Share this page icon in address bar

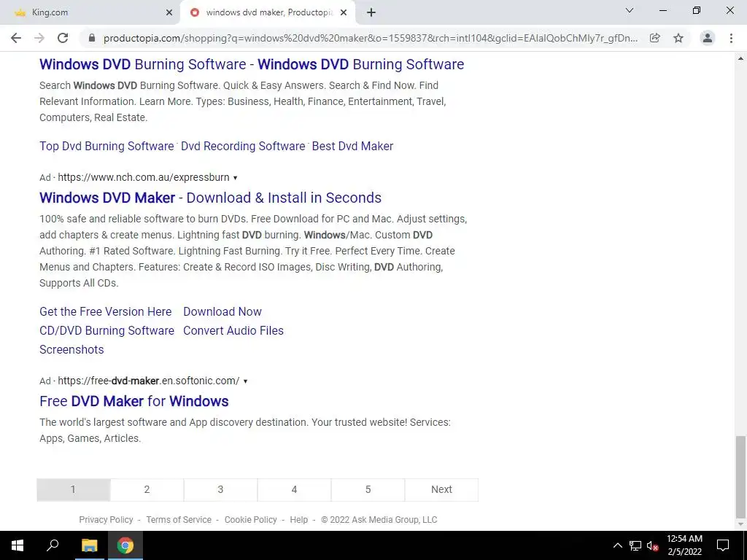click(x=655, y=38)
